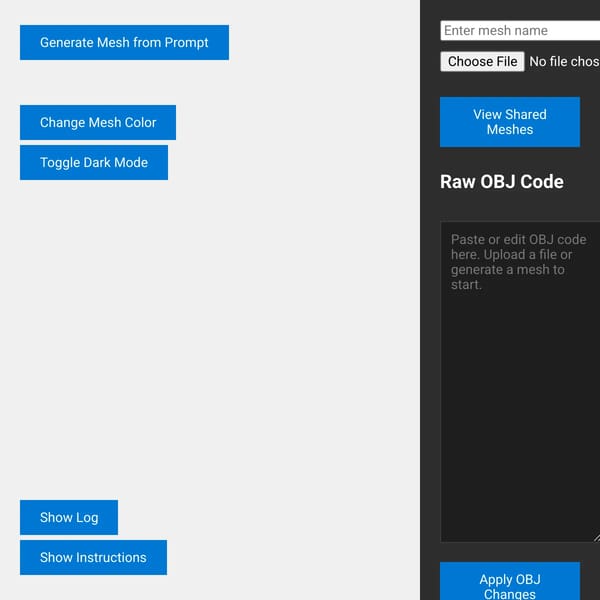Toggle Dark Mode button
Viewport: 600px width, 600px height.
coord(94,162)
